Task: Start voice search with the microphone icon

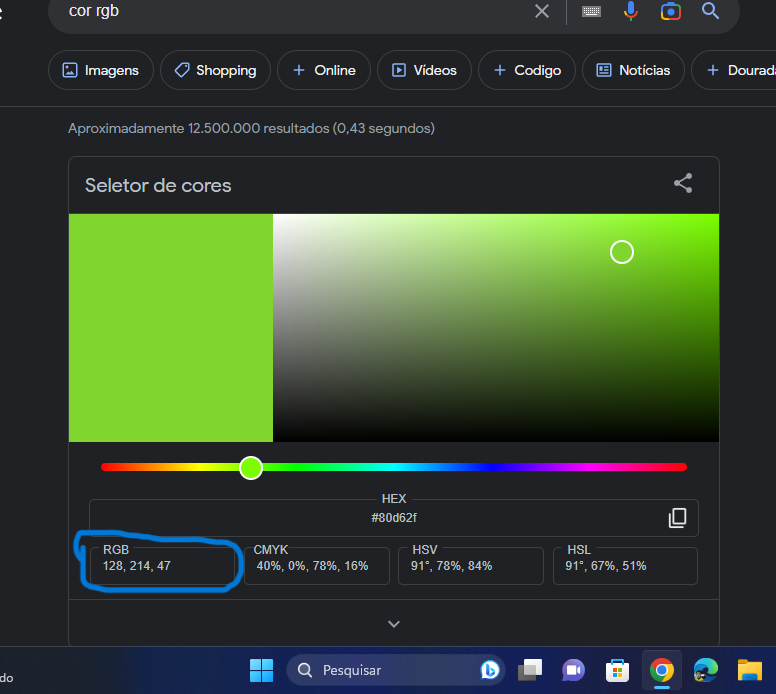Action: coord(630,11)
